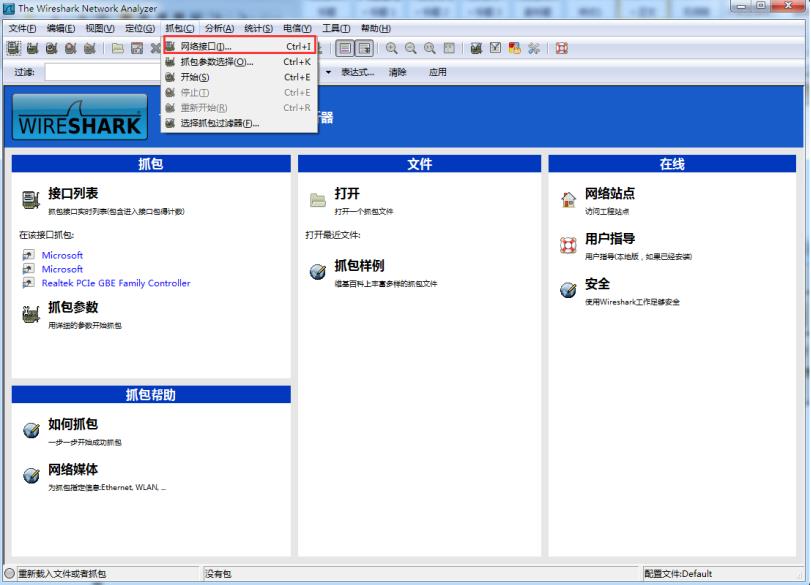
Task: Click the 应用 filter button
Action: pos(438,72)
